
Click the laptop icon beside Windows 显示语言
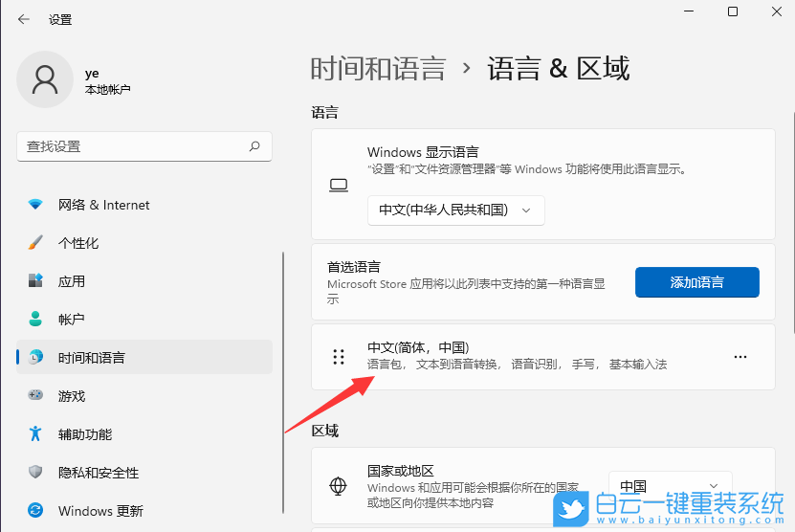tap(339, 185)
